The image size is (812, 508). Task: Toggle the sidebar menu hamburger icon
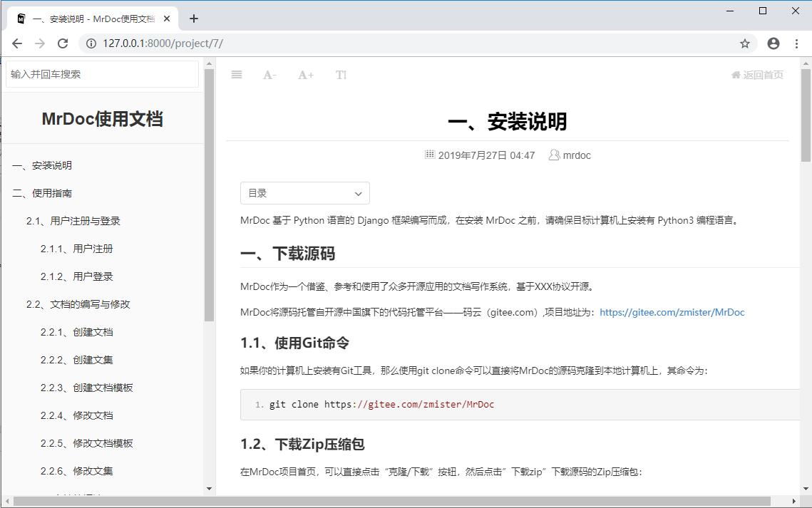pyautogui.click(x=237, y=75)
